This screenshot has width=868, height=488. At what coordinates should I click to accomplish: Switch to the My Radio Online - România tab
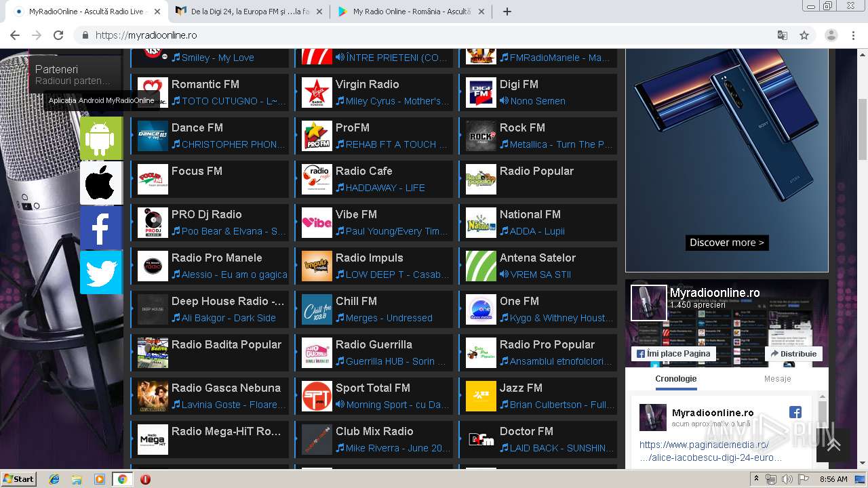click(412, 12)
